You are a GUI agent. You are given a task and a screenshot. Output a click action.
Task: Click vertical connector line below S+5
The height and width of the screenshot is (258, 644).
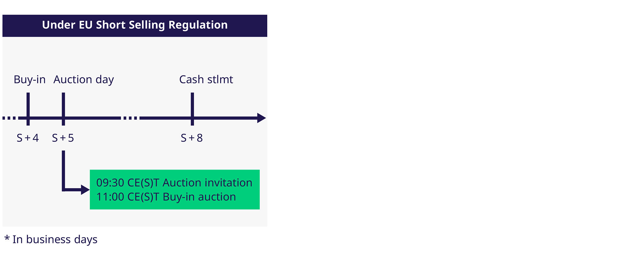click(63, 170)
